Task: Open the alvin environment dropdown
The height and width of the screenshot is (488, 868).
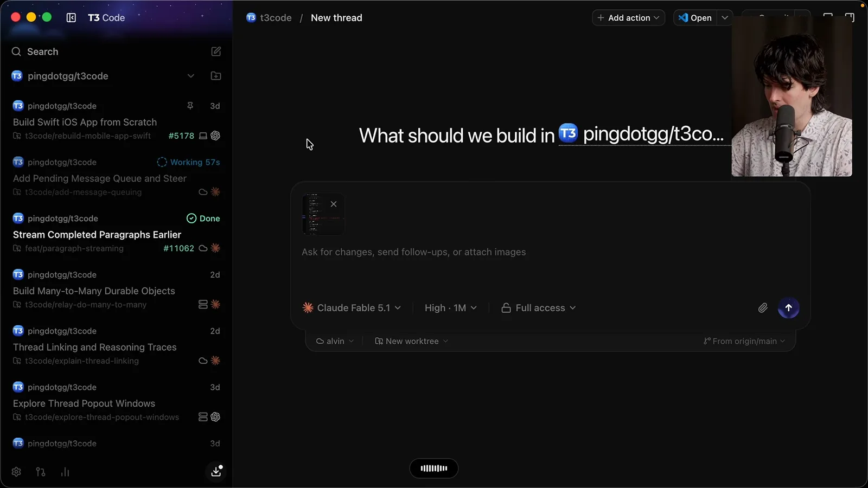Action: coord(335,341)
